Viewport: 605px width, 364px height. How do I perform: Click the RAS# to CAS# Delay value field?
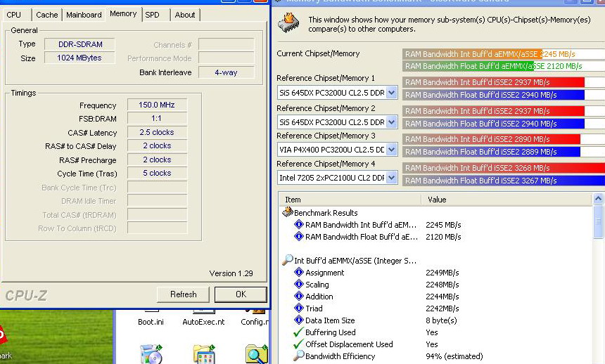(x=157, y=145)
